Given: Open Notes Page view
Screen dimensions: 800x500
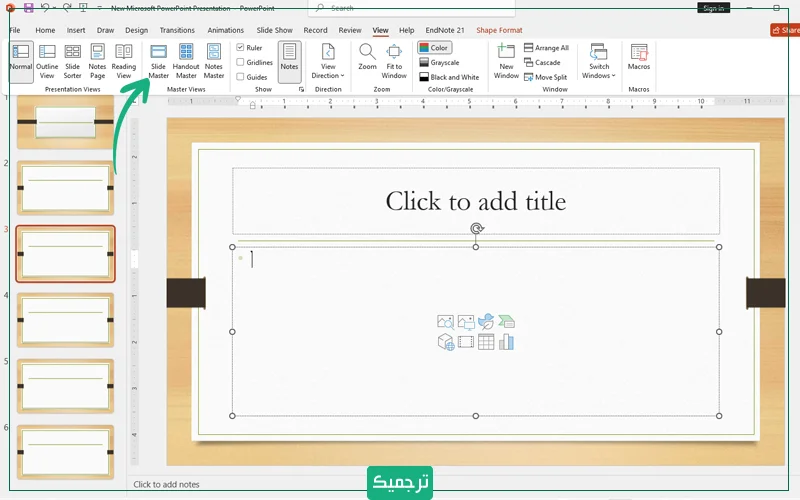Looking at the screenshot, I should (97, 61).
